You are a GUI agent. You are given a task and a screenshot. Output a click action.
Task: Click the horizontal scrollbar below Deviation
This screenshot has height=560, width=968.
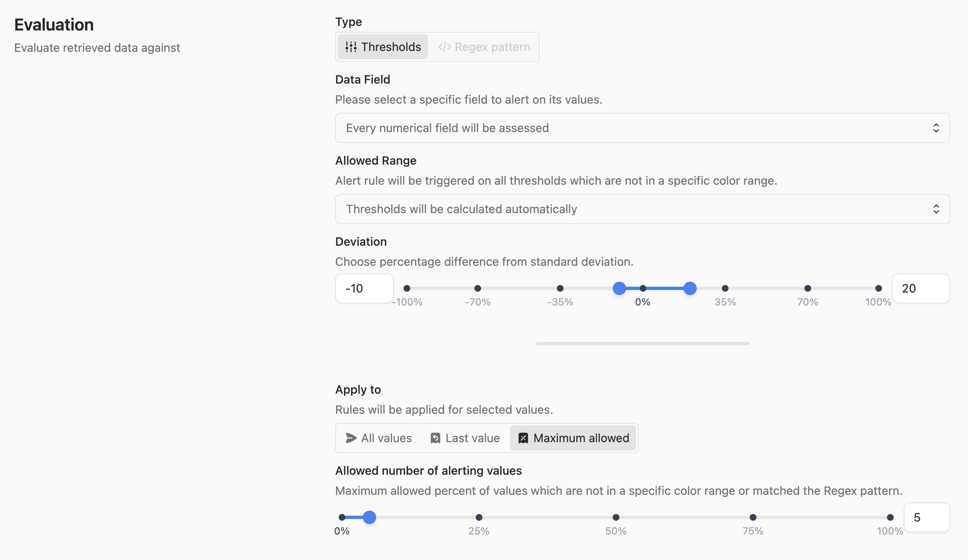642,344
